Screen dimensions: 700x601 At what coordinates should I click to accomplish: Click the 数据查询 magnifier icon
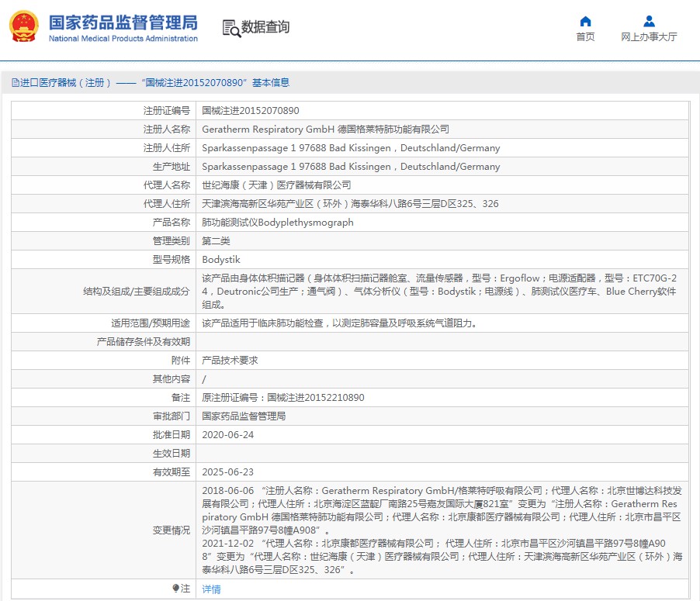coord(231,28)
